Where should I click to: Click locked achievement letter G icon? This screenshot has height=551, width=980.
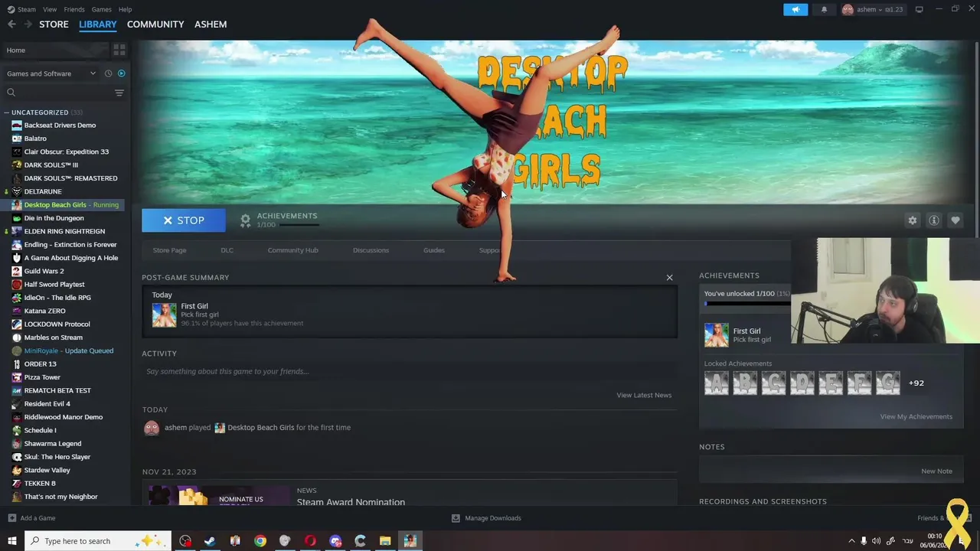click(x=888, y=383)
